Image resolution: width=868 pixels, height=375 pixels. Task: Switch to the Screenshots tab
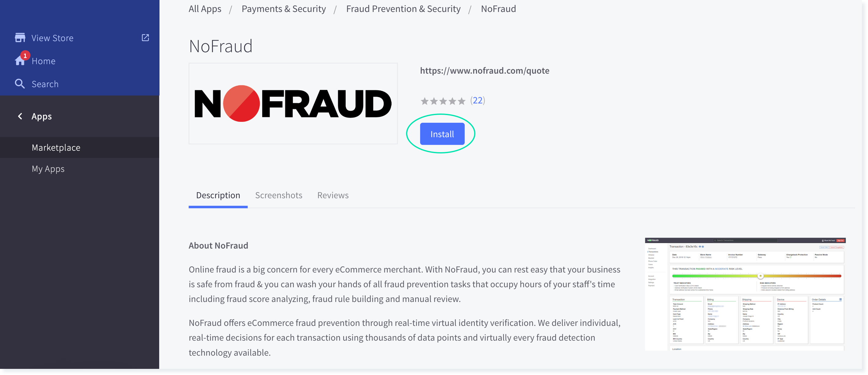278,195
